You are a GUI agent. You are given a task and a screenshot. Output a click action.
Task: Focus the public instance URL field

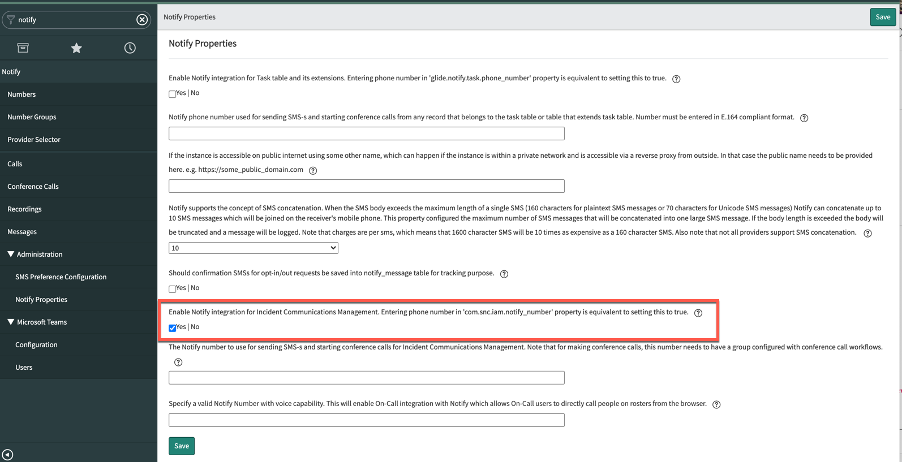click(x=366, y=186)
